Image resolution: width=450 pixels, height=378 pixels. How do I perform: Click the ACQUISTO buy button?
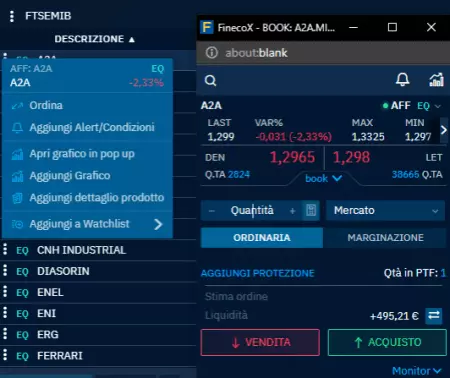[x=387, y=342]
